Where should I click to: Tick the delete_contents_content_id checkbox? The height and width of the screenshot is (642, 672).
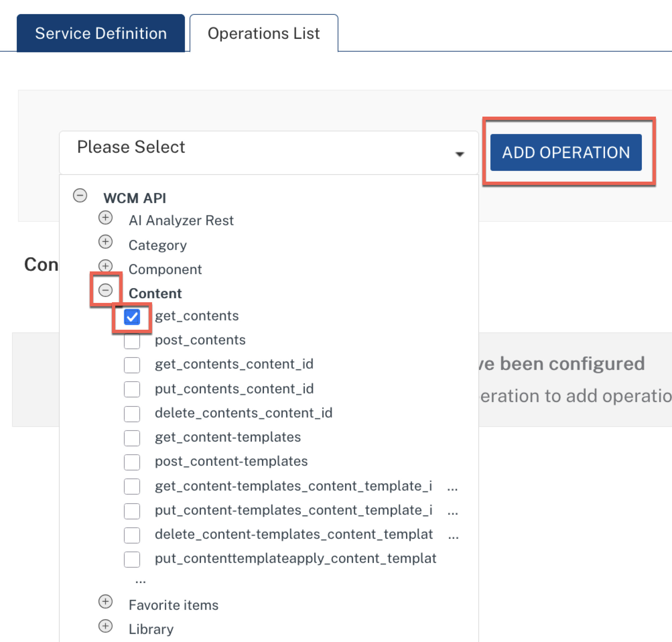[132, 414]
